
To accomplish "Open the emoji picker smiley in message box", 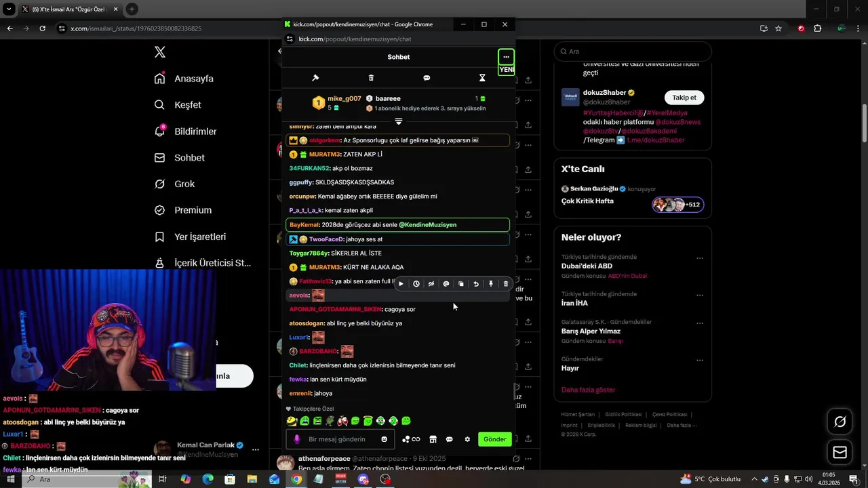I will pos(384,439).
